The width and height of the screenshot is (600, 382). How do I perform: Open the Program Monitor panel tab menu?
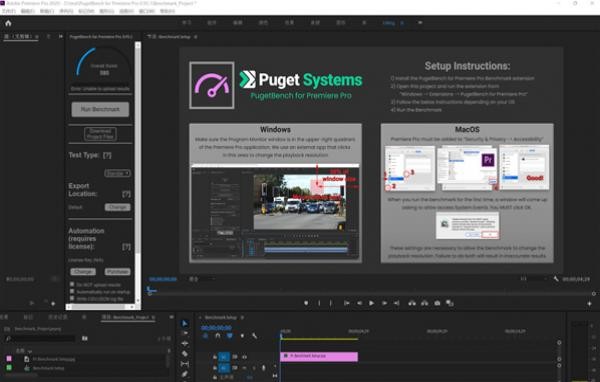(196, 37)
